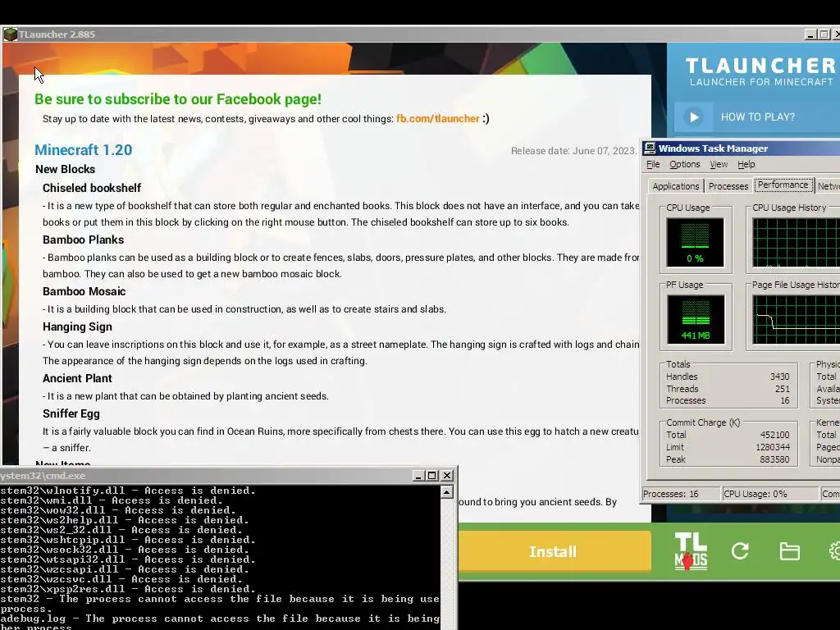The image size is (840, 630).
Task: Switch to the Processes tab
Action: pos(728,186)
